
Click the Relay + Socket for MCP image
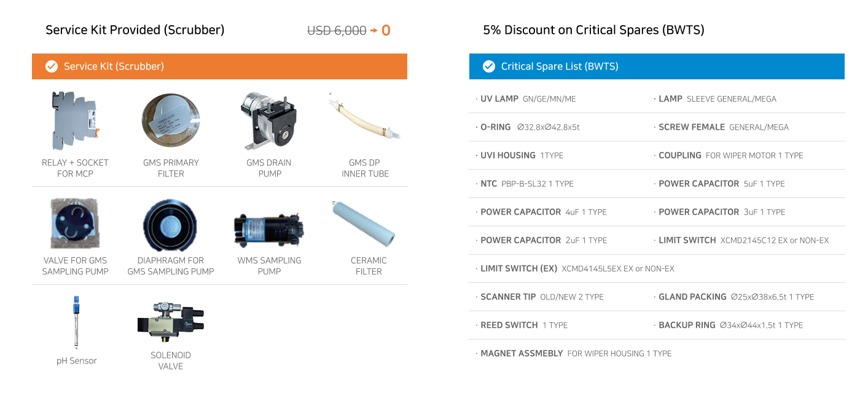[x=75, y=121]
